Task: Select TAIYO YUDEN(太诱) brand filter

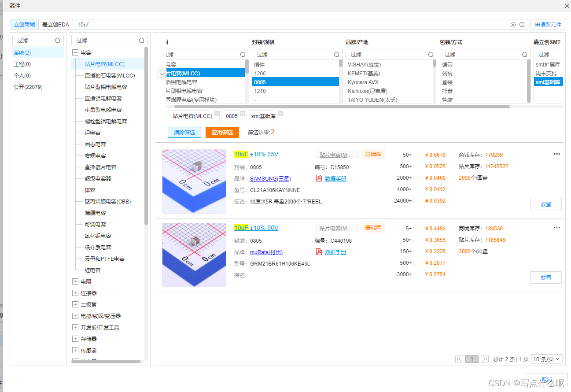Action: (x=372, y=100)
